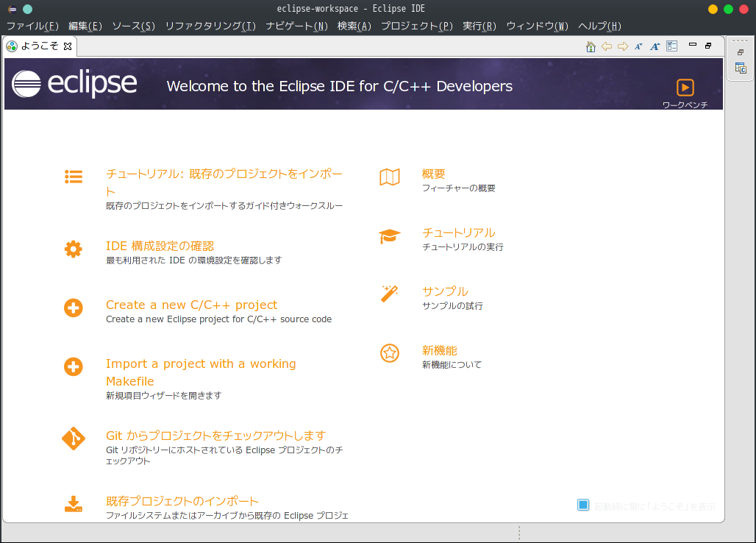Open the ソース(S) menu

[x=134, y=26]
